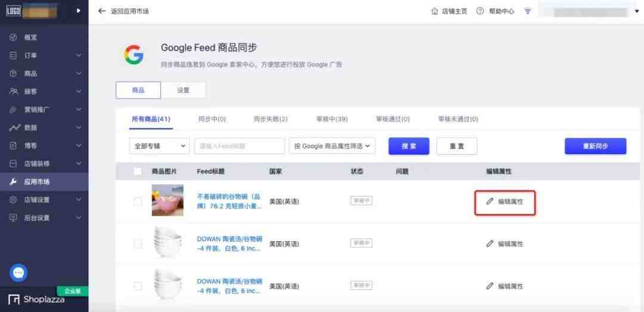Click the blue 搜索 button
The height and width of the screenshot is (312, 644).
pos(408,146)
